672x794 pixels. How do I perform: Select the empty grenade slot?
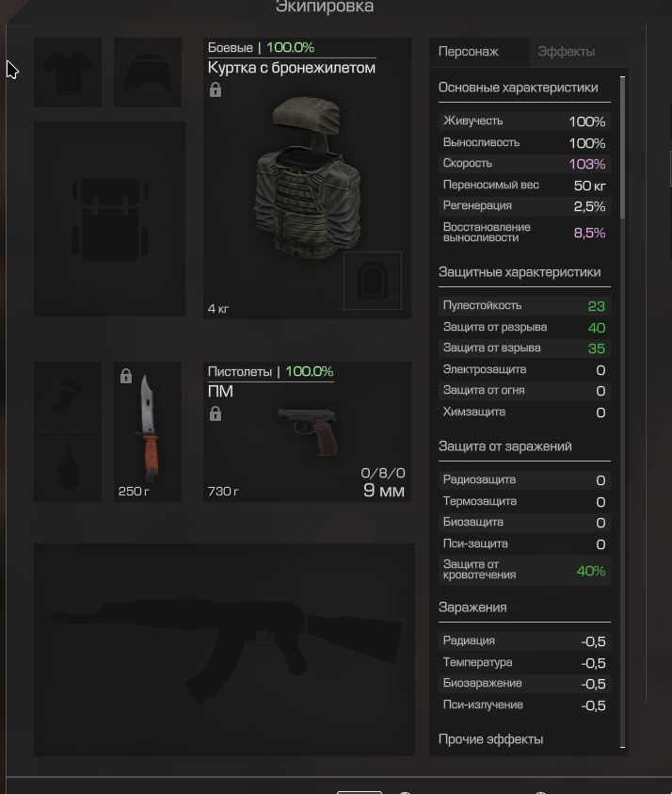(68, 467)
